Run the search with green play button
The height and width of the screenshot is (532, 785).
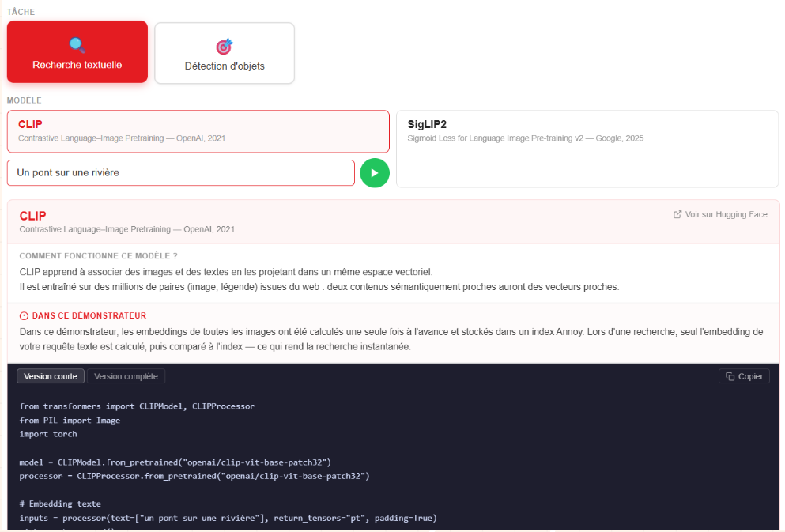375,173
